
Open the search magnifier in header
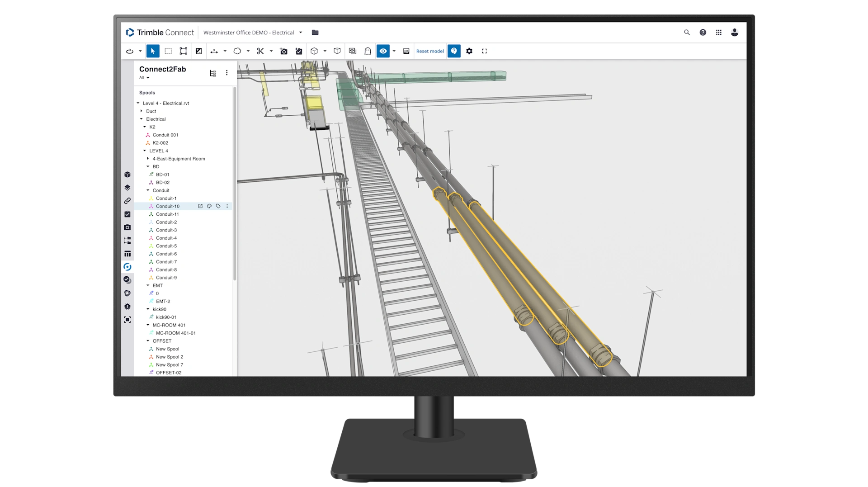click(x=687, y=33)
